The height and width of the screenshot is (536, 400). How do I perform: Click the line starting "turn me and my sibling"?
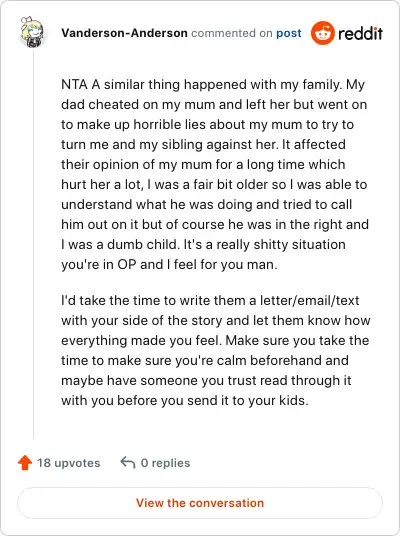point(203,145)
